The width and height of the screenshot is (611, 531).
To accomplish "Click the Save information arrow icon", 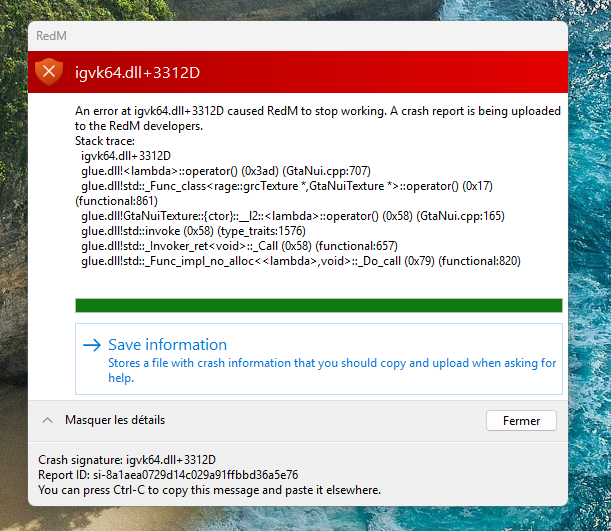I will pyautogui.click(x=92, y=345).
